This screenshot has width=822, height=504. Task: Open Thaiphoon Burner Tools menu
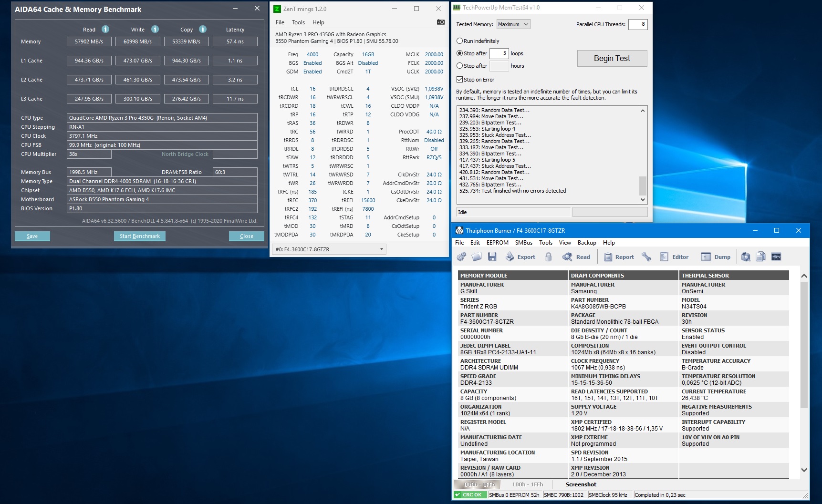pyautogui.click(x=546, y=243)
